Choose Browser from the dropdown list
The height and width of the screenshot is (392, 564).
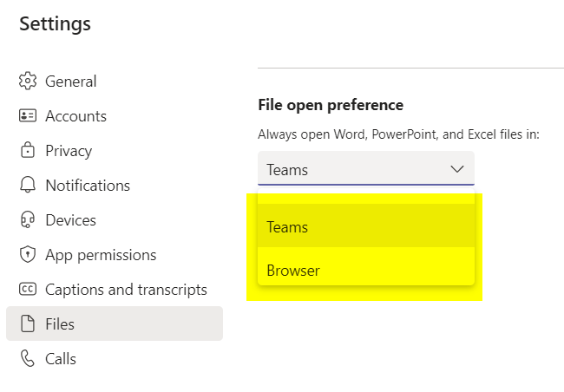[365, 271]
